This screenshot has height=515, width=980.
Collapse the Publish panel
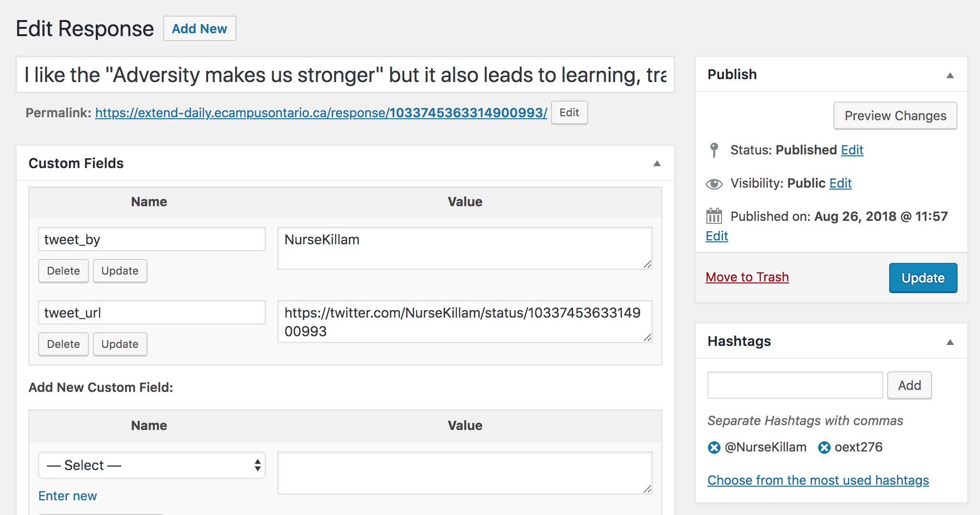coord(950,75)
